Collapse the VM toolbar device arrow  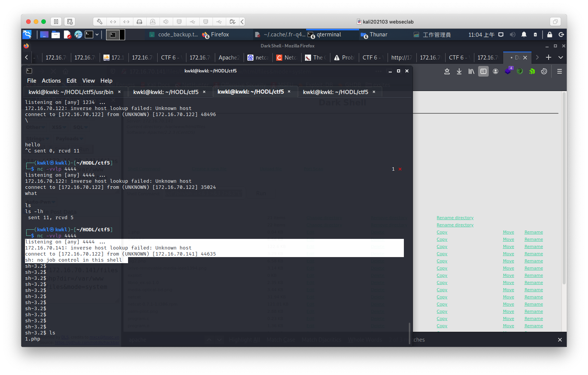coord(242,22)
